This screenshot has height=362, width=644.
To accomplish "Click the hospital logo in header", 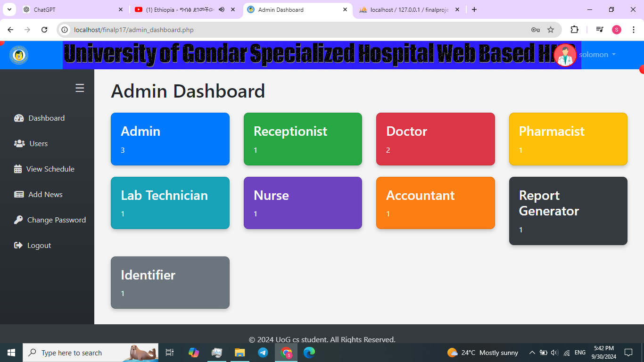I will coord(19,55).
